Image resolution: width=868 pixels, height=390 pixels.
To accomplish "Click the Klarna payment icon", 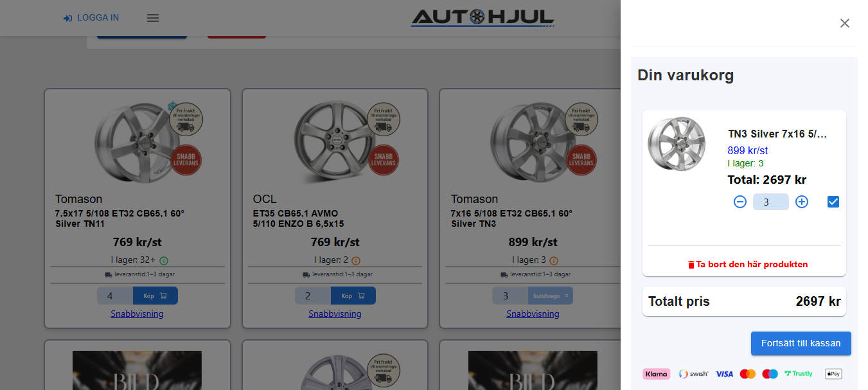I will (x=657, y=373).
